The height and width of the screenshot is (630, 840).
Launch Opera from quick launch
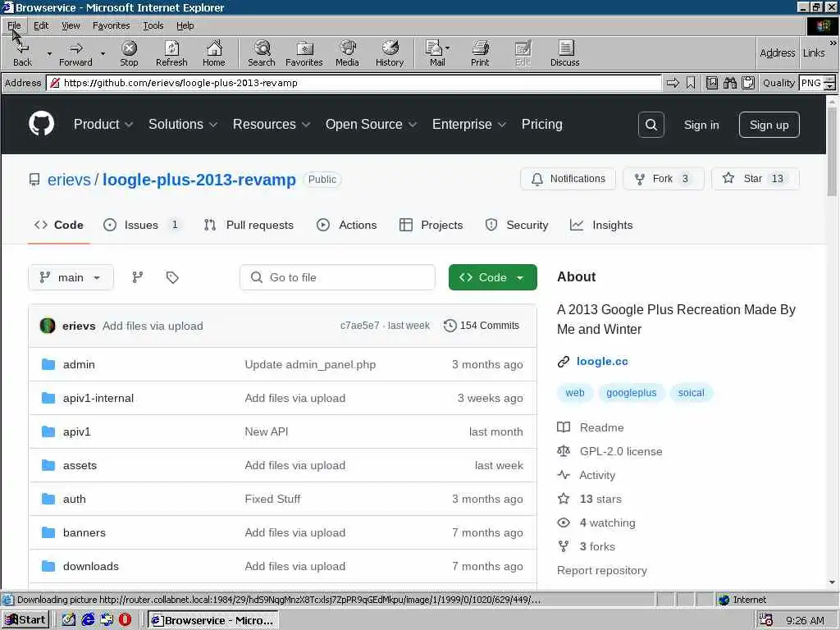[x=125, y=620]
